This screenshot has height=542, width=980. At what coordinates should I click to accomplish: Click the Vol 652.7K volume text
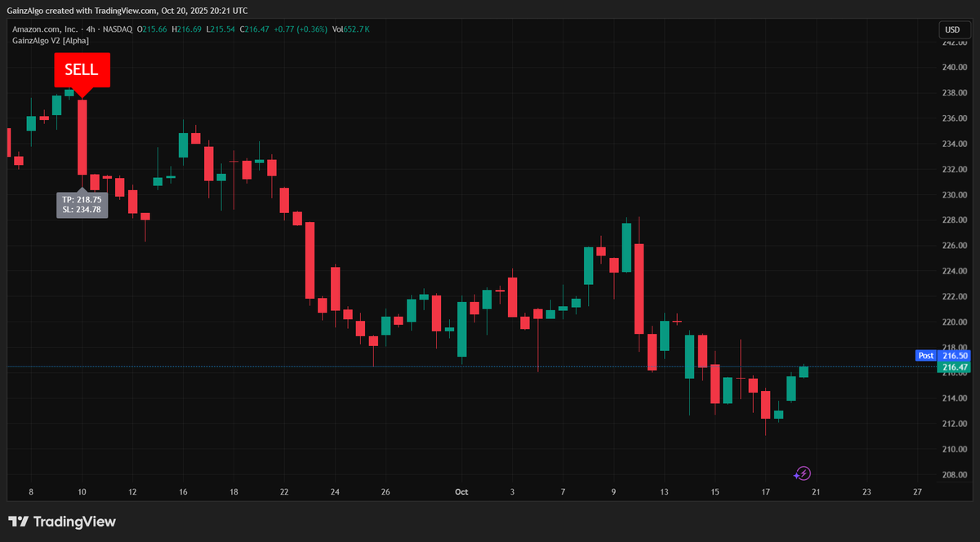click(351, 29)
